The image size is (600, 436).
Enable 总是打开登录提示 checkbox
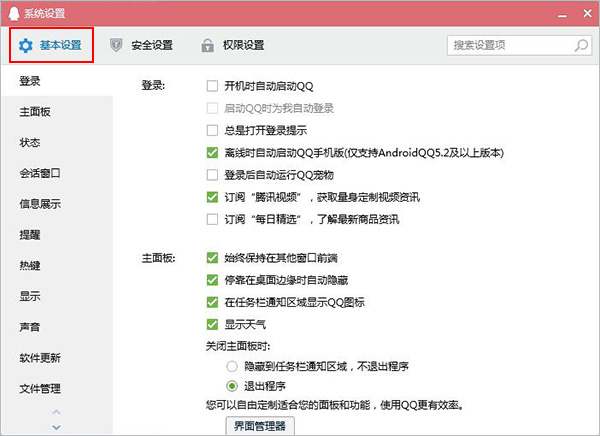coord(212,130)
